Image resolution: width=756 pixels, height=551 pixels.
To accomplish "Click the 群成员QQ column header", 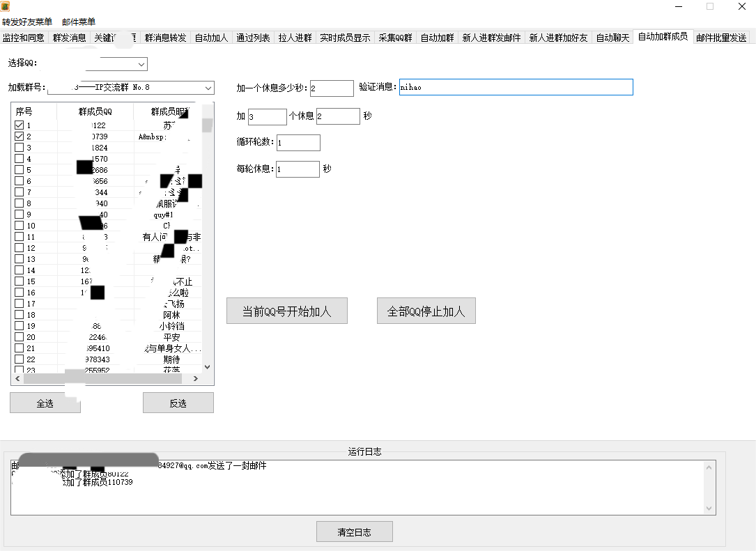I will pyautogui.click(x=95, y=111).
